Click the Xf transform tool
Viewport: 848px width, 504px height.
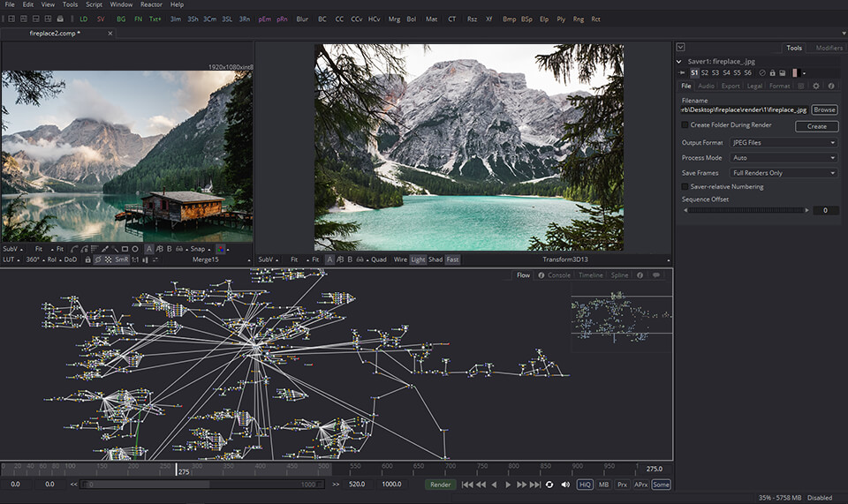pos(489,19)
